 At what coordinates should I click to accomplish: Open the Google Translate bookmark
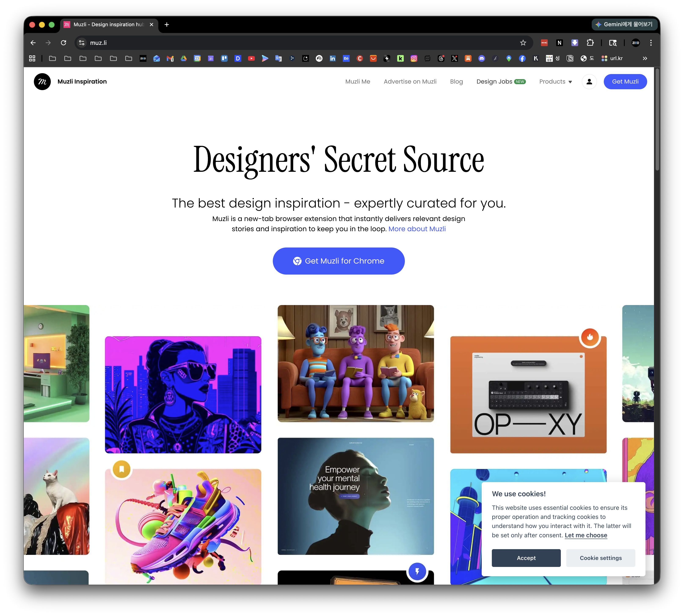tap(278, 59)
